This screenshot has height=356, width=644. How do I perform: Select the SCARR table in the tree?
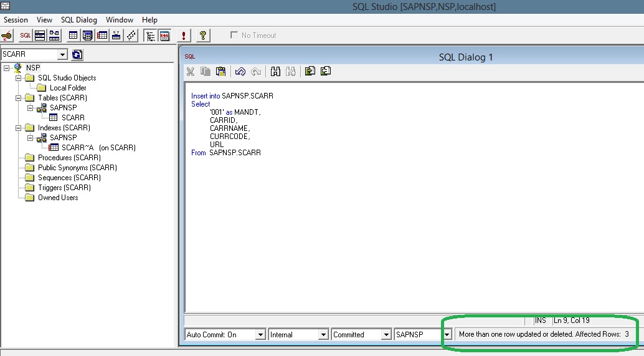tap(73, 118)
